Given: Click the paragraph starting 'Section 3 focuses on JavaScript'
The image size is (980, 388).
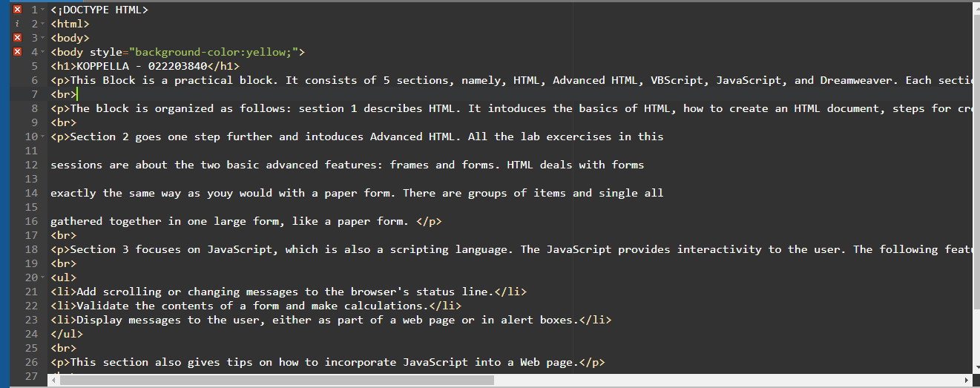Looking at the screenshot, I should 511,249.
